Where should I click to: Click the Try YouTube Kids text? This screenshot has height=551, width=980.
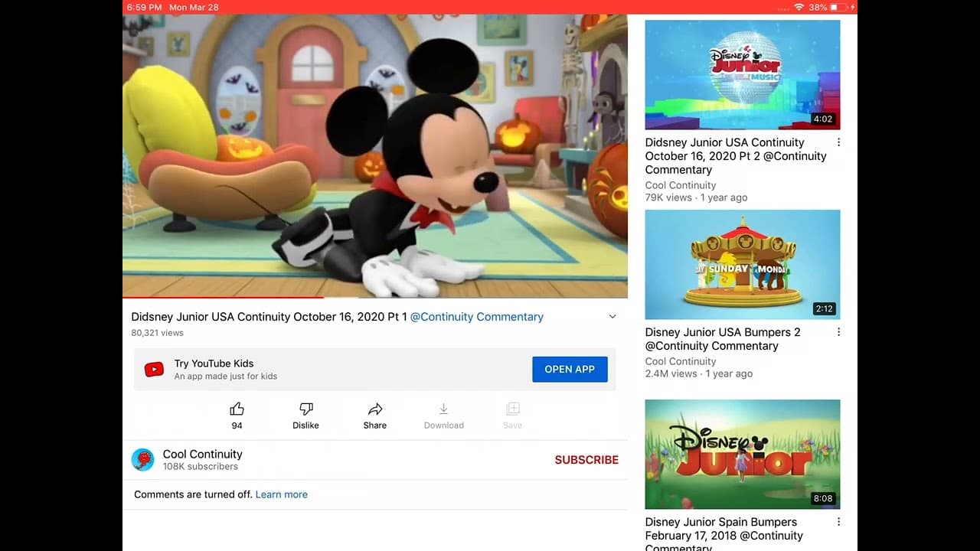(x=214, y=364)
